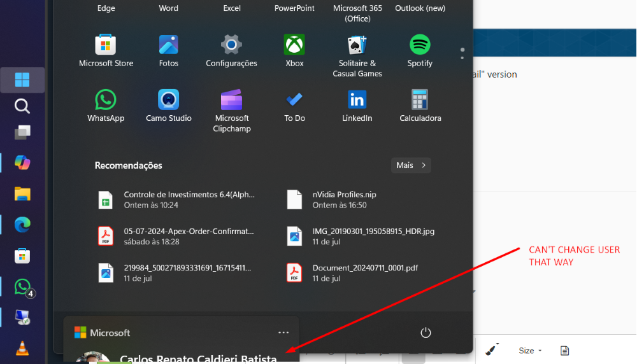The image size is (637, 364).
Task: Open Configurações settings app
Action: tap(231, 51)
